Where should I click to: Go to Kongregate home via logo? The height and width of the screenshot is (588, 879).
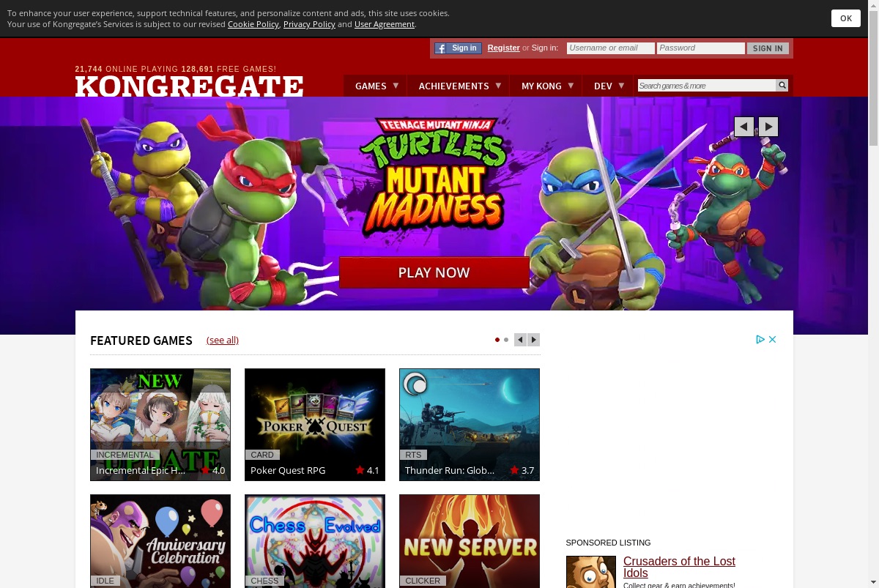pyautogui.click(x=189, y=86)
